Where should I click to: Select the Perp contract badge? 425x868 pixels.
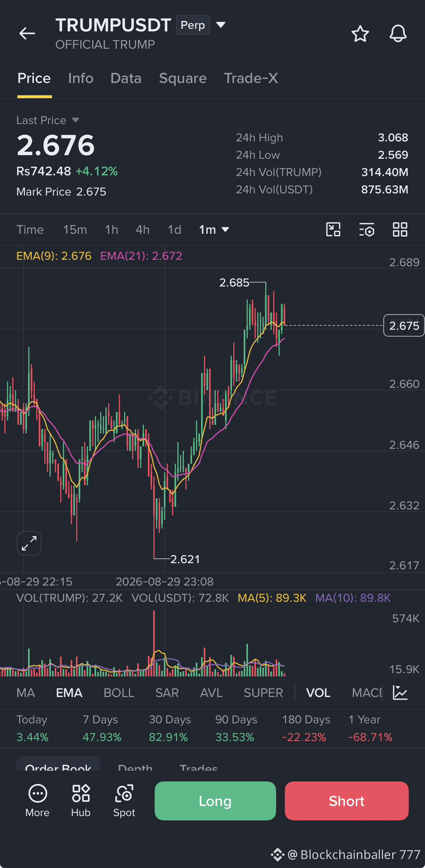[x=193, y=25]
